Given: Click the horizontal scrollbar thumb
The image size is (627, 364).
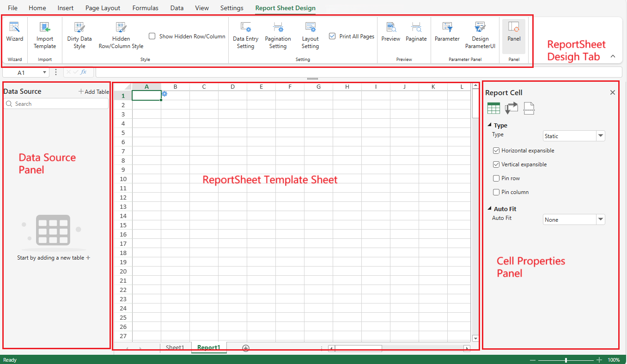Looking at the screenshot, I should (358, 348).
